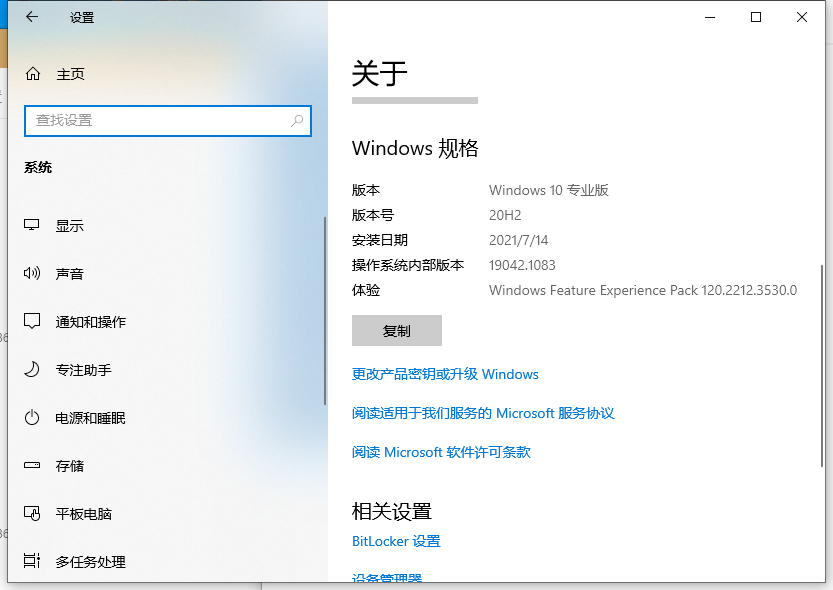Open BitLocker 设置
This screenshot has height=590, width=833.
pyautogui.click(x=395, y=541)
